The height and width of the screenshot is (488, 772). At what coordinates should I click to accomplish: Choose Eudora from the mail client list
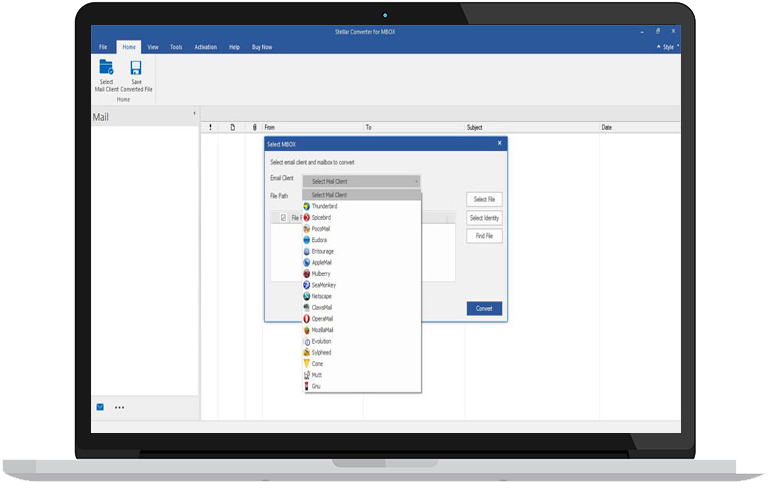362,240
